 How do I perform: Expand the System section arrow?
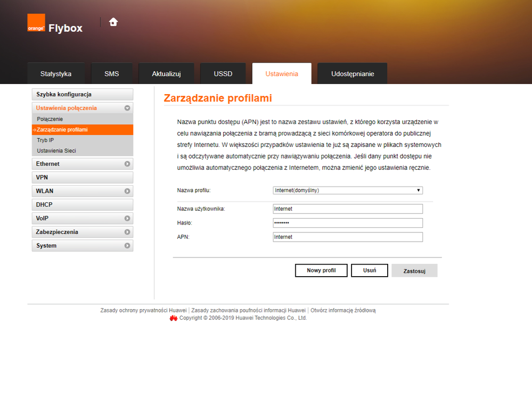click(x=127, y=246)
